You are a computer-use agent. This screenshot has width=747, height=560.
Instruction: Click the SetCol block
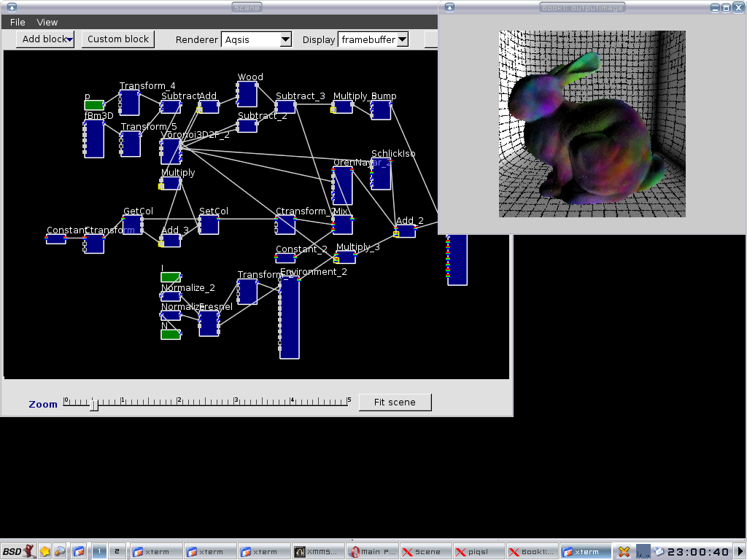(x=209, y=225)
